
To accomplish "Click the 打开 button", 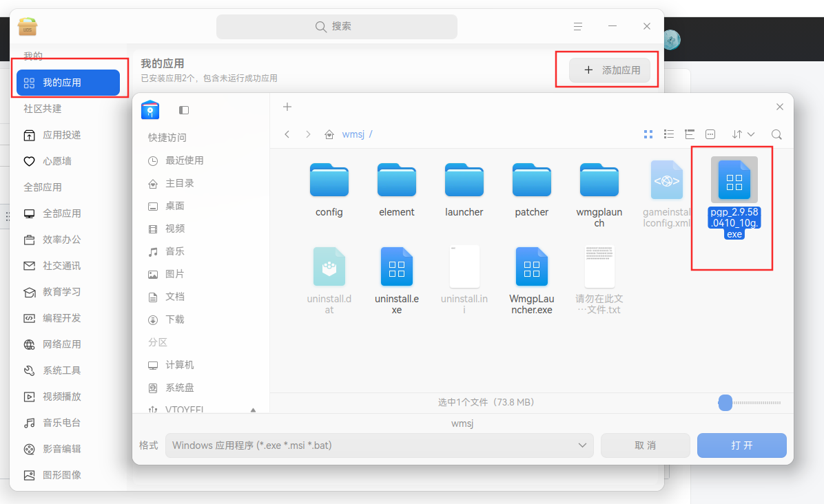I will click(x=741, y=445).
